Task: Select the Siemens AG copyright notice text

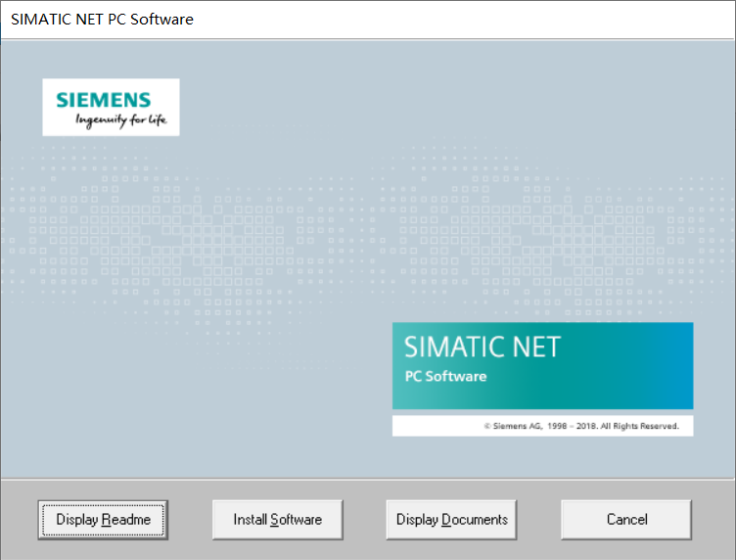Action: (x=581, y=426)
